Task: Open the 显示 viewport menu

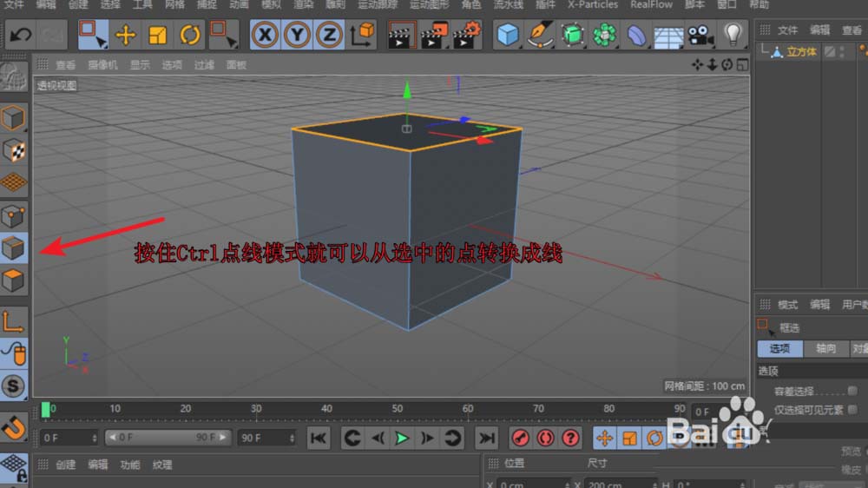Action: pyautogui.click(x=140, y=65)
